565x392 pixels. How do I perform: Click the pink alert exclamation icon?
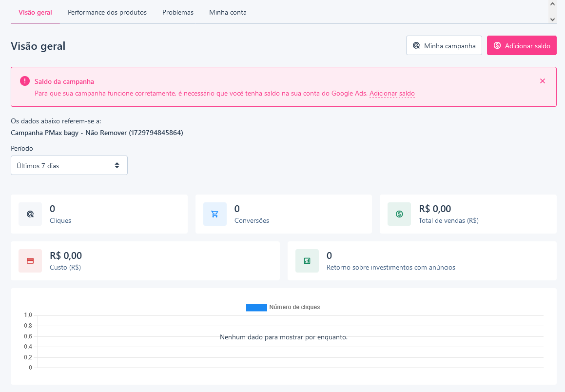pyautogui.click(x=25, y=81)
